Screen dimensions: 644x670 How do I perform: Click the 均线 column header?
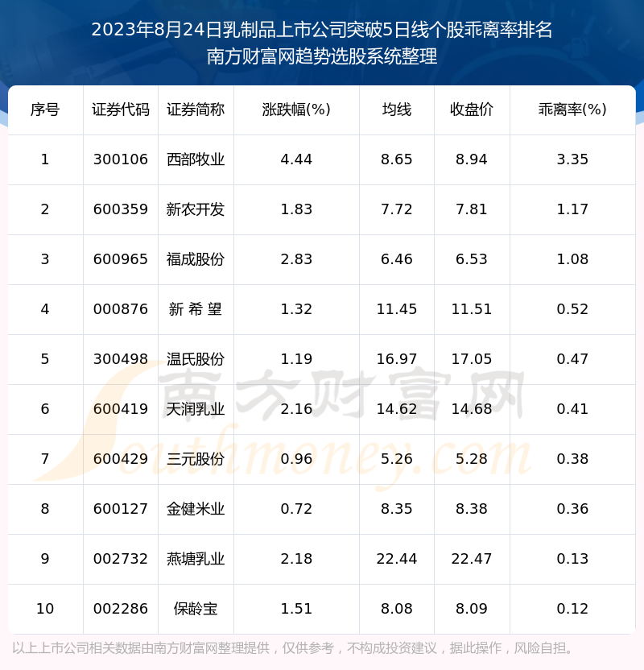[397, 110]
